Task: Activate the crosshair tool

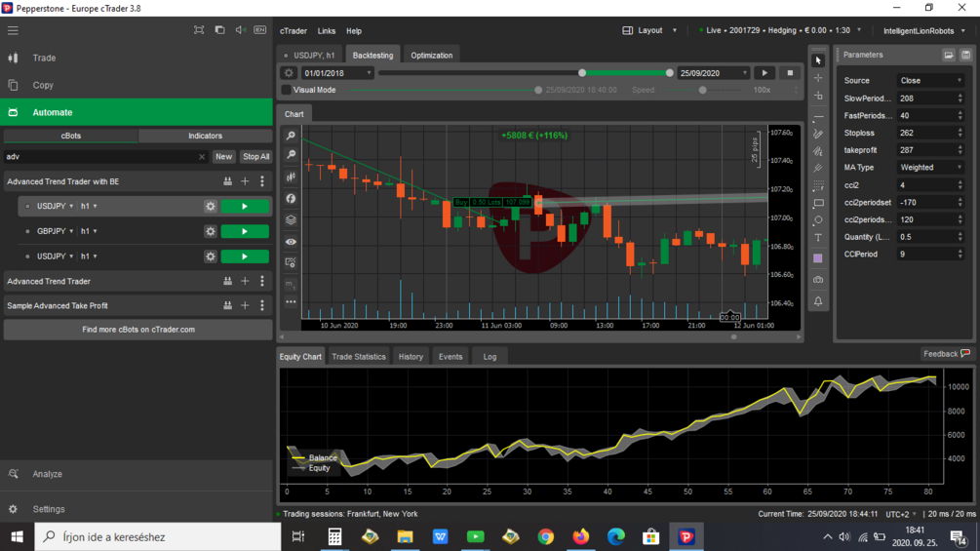Action: [818, 78]
